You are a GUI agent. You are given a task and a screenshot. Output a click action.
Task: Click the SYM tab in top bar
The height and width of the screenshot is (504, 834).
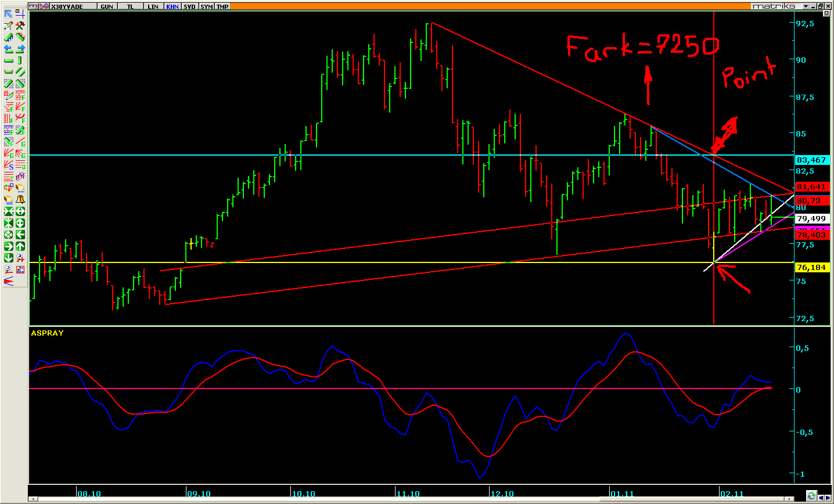coord(206,6)
